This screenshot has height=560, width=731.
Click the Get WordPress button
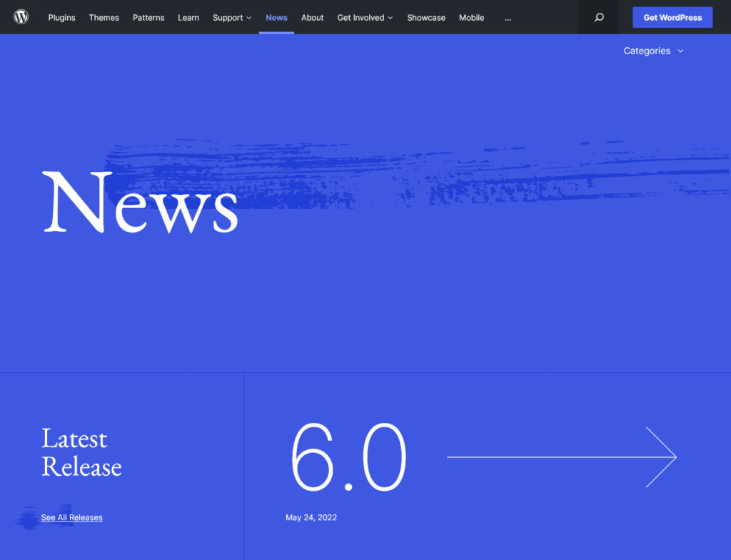click(672, 17)
